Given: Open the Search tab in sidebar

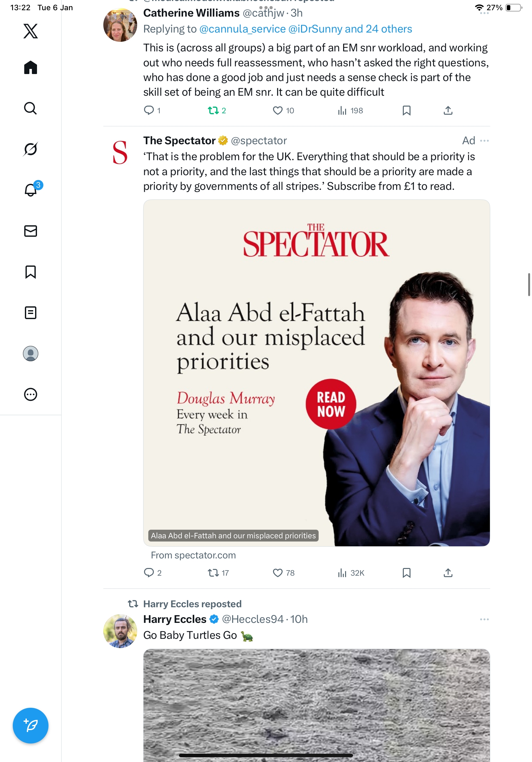Looking at the screenshot, I should (31, 108).
